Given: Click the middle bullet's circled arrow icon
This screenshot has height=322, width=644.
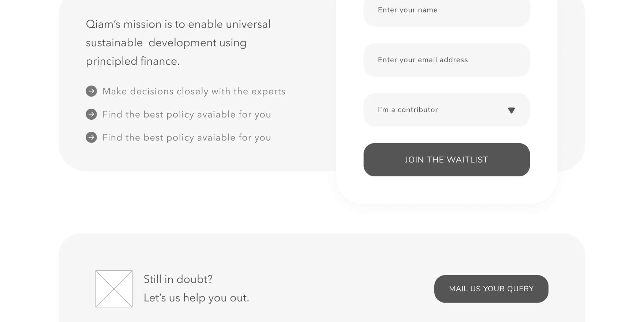Looking at the screenshot, I should [91, 114].
